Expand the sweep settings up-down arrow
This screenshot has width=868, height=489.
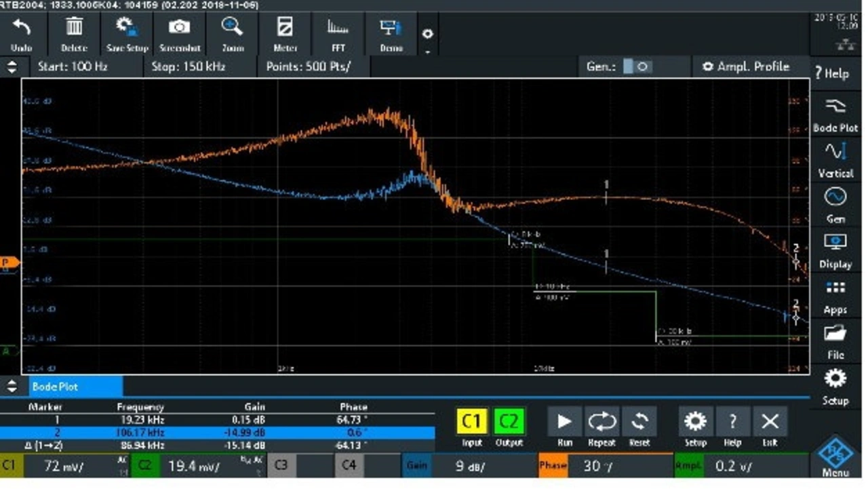click(12, 66)
